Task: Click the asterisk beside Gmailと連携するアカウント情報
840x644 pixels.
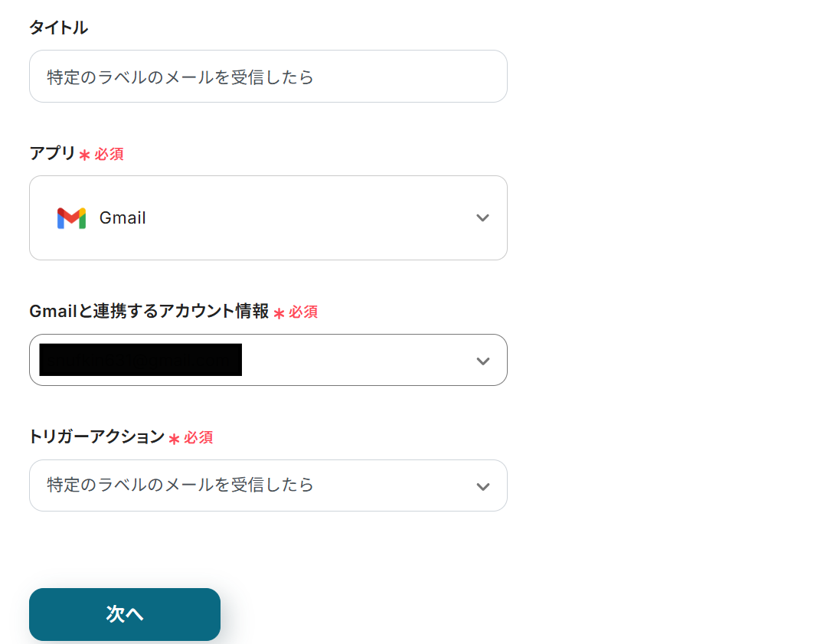Action: [279, 312]
